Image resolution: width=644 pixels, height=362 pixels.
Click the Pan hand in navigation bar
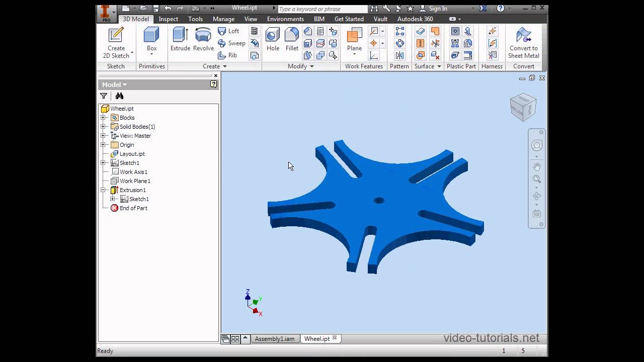pyautogui.click(x=537, y=166)
